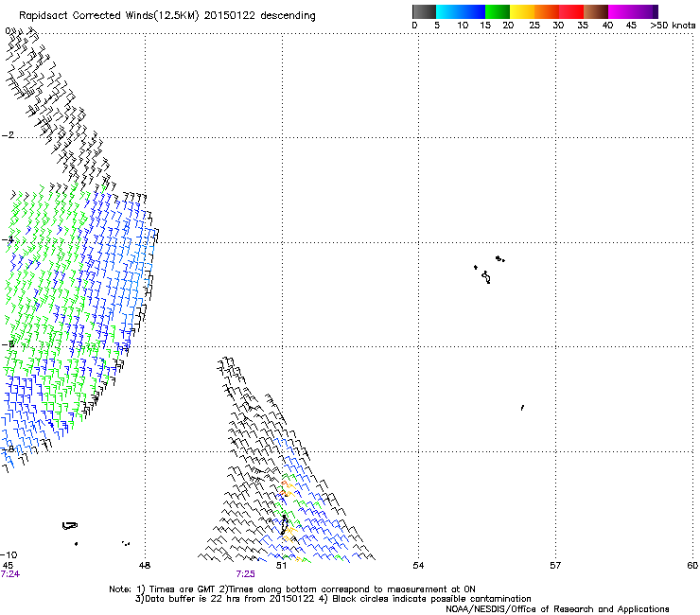Click the longitude label "60"
Screen dimensions: 700x615
(692, 566)
